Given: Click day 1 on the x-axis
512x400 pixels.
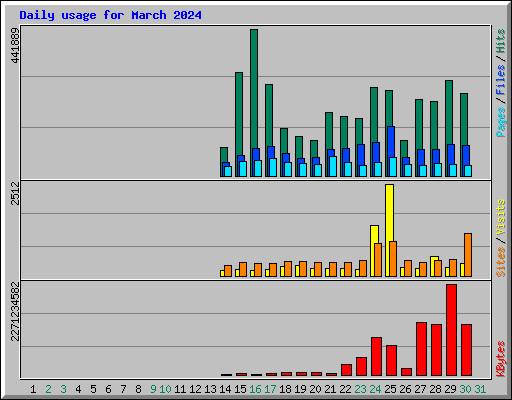Looking at the screenshot, I should coord(33,389).
